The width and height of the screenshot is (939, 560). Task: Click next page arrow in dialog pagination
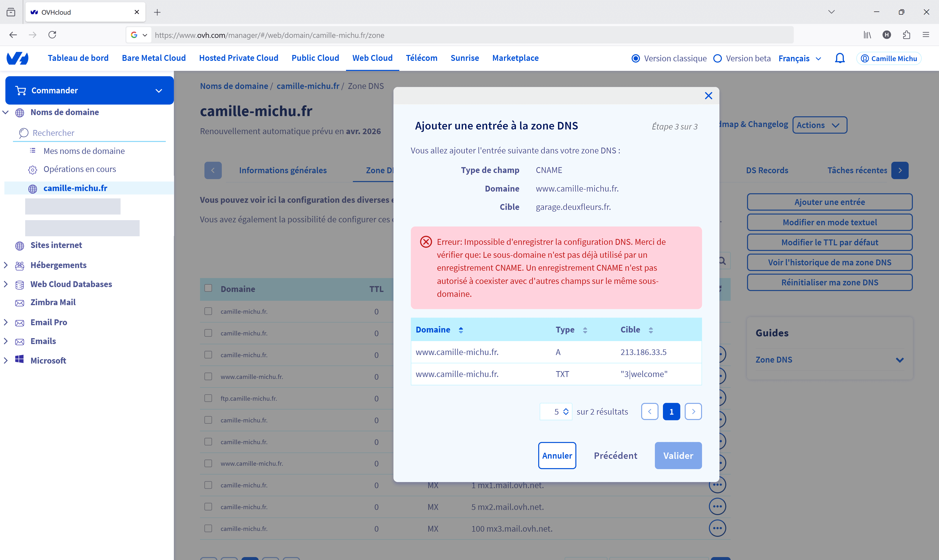point(693,412)
